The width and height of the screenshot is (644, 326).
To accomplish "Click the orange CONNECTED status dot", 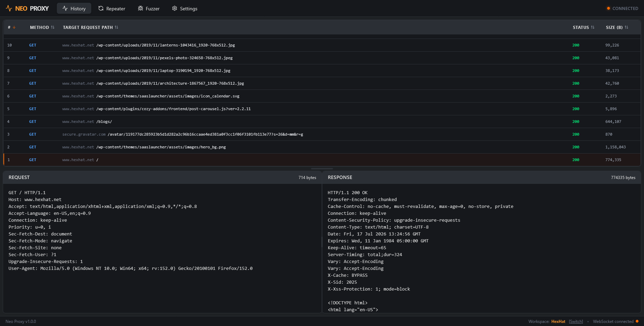I will point(609,8).
